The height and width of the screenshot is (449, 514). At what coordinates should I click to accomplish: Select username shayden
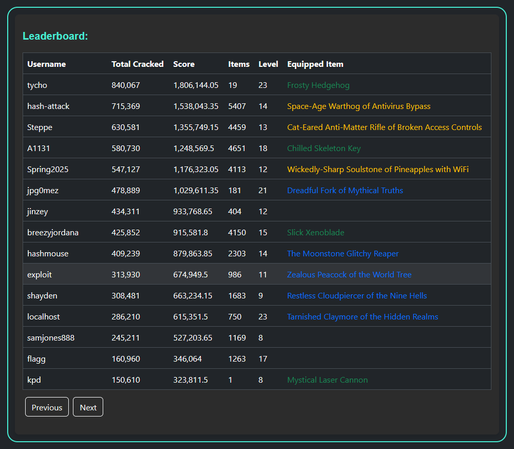tap(42, 296)
